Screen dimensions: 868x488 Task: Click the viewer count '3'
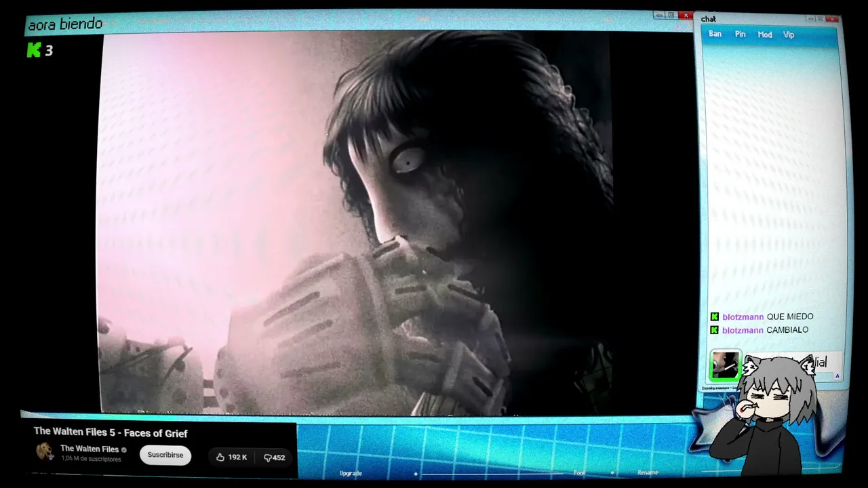tap(49, 50)
